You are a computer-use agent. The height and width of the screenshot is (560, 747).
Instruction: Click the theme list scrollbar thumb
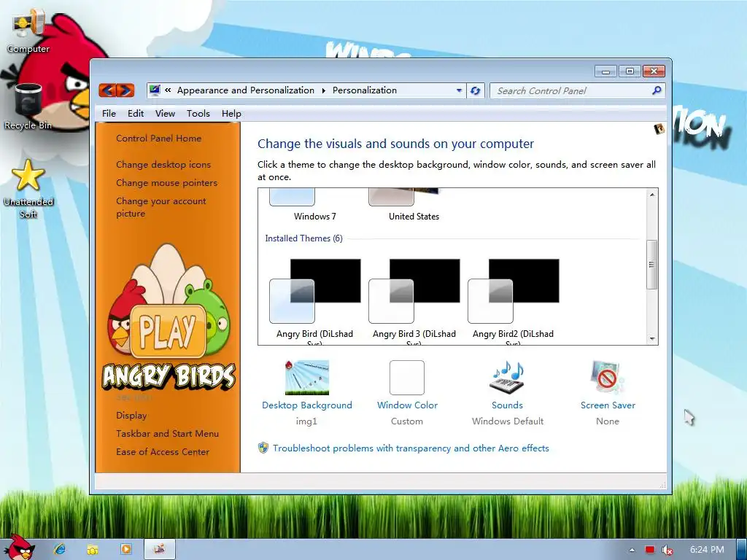click(652, 264)
